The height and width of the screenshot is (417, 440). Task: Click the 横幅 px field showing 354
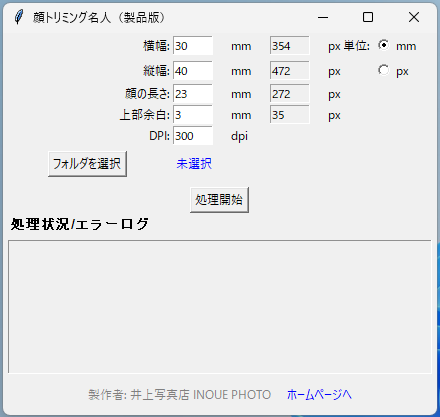coord(290,46)
